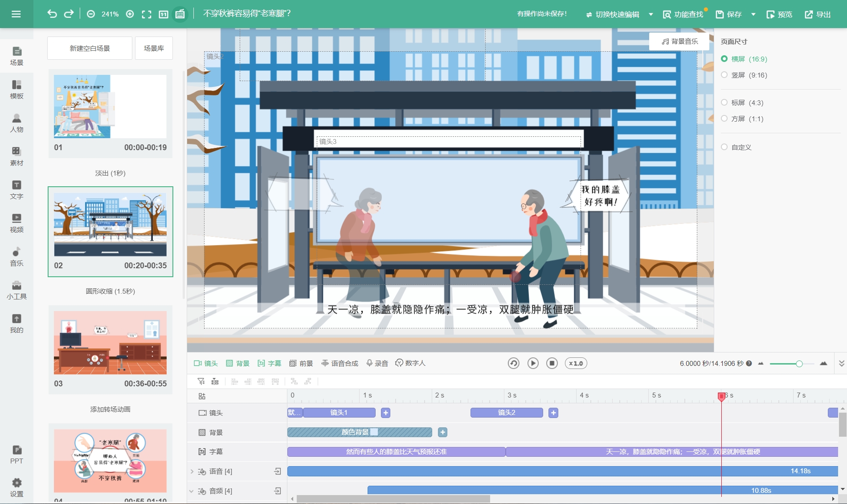Select 横屏 (16:9) page size
Screen dimensions: 847x504
click(744, 59)
